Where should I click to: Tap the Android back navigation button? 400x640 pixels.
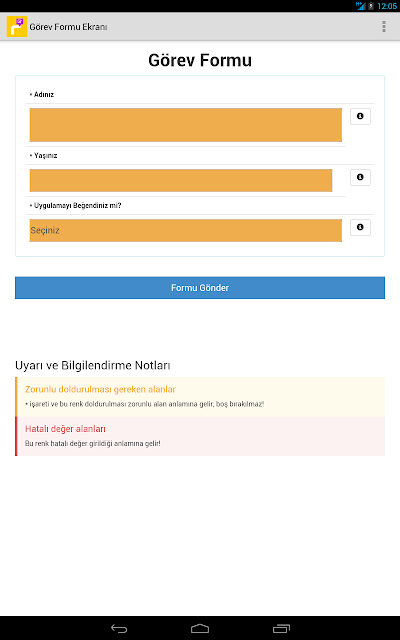tap(119, 629)
